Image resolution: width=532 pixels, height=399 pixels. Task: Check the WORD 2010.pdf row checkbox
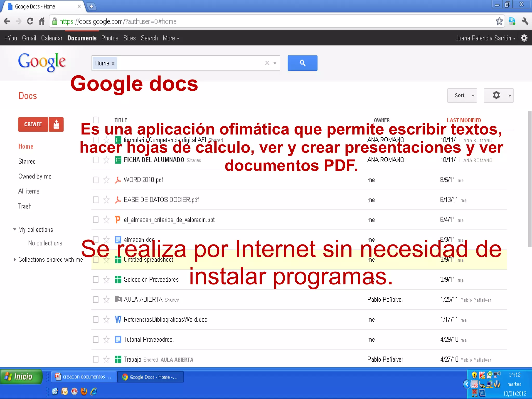pos(96,180)
